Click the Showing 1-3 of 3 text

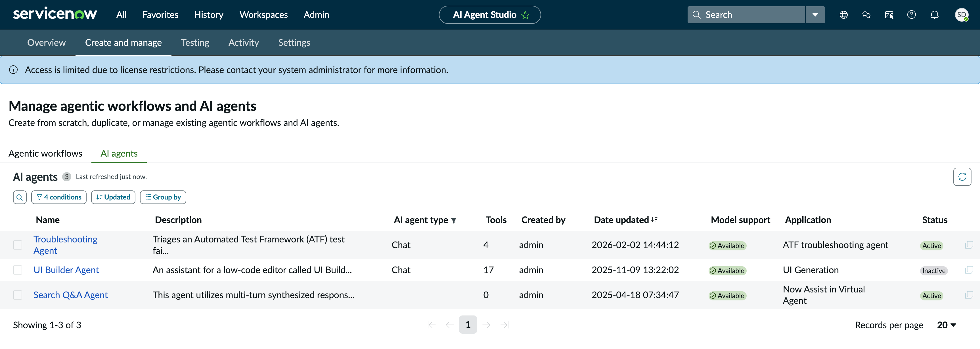(x=47, y=325)
